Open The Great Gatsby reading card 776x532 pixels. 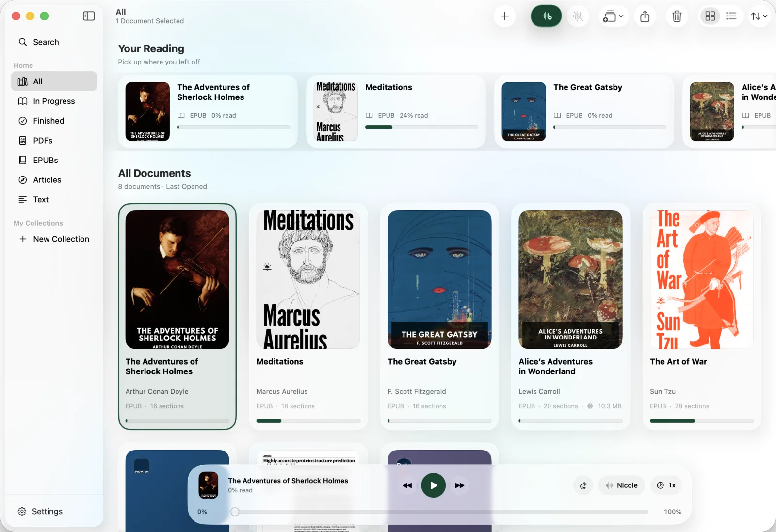[584, 112]
